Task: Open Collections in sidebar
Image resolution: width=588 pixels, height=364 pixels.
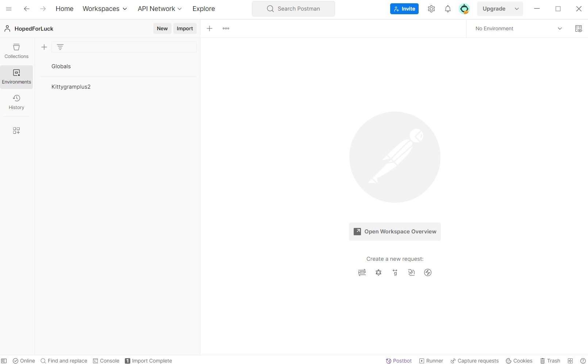Action: [16, 51]
